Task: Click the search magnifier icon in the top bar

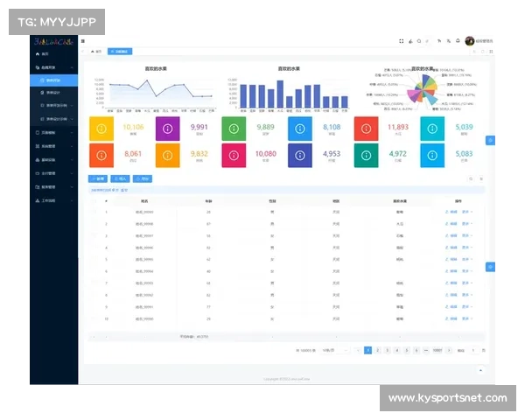Action: (419, 40)
